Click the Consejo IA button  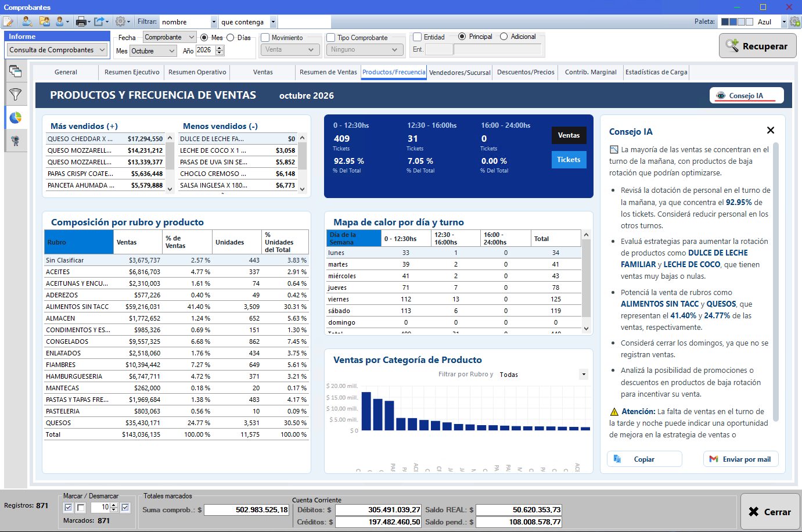pyautogui.click(x=747, y=95)
